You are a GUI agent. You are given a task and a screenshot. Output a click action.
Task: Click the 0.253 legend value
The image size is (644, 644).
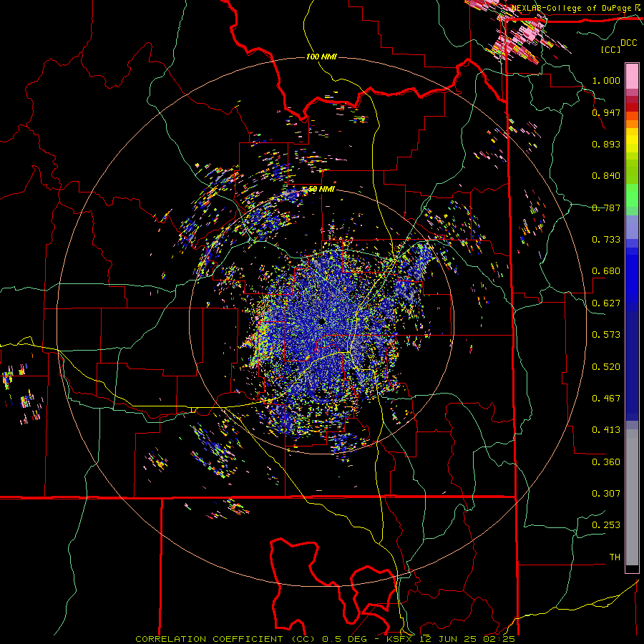tap(606, 525)
